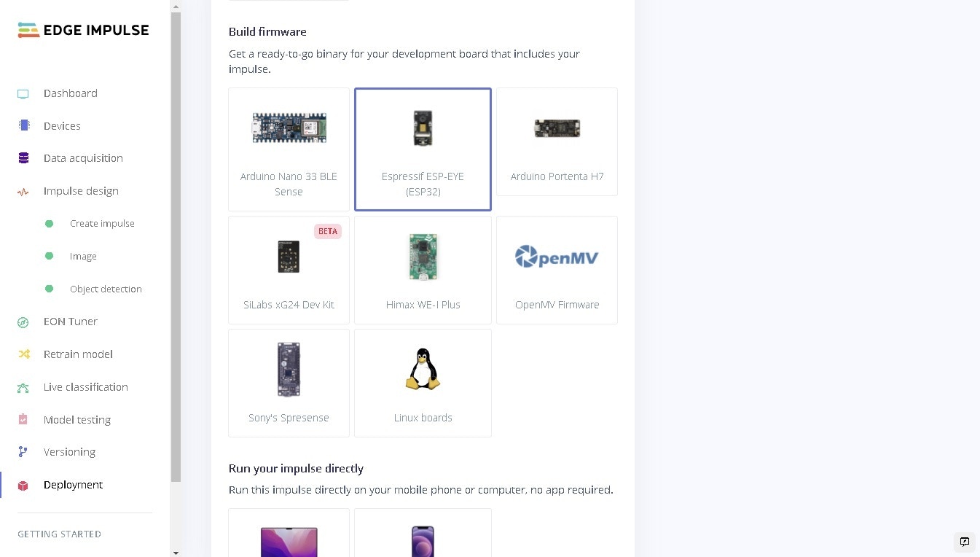Click the feedback chat icon bottom right
980x557 pixels.
coord(965,542)
